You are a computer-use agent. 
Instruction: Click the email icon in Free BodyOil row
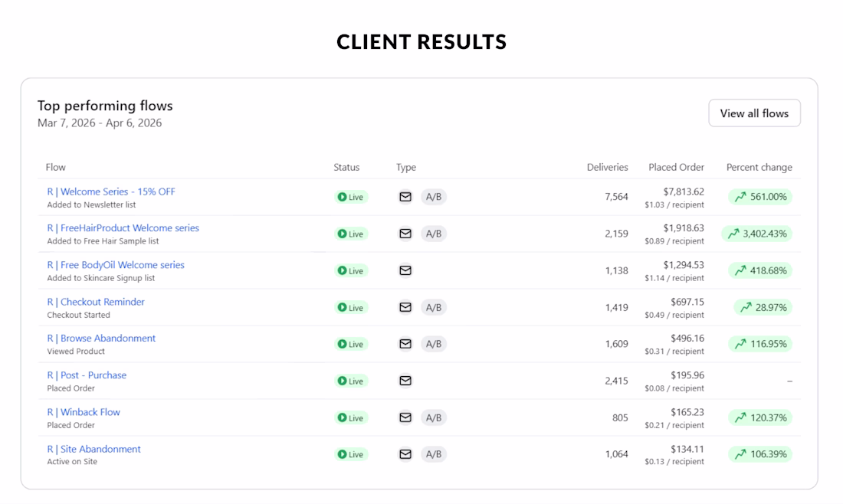(x=405, y=270)
